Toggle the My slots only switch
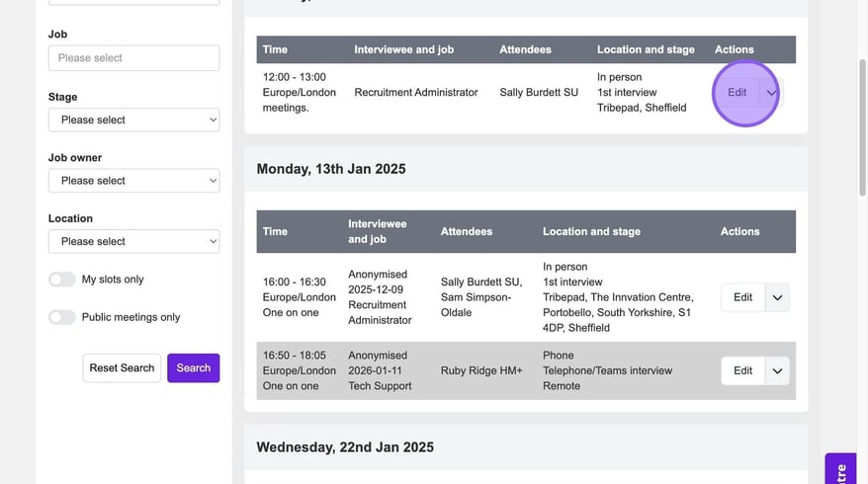The height and width of the screenshot is (484, 868). coord(62,280)
